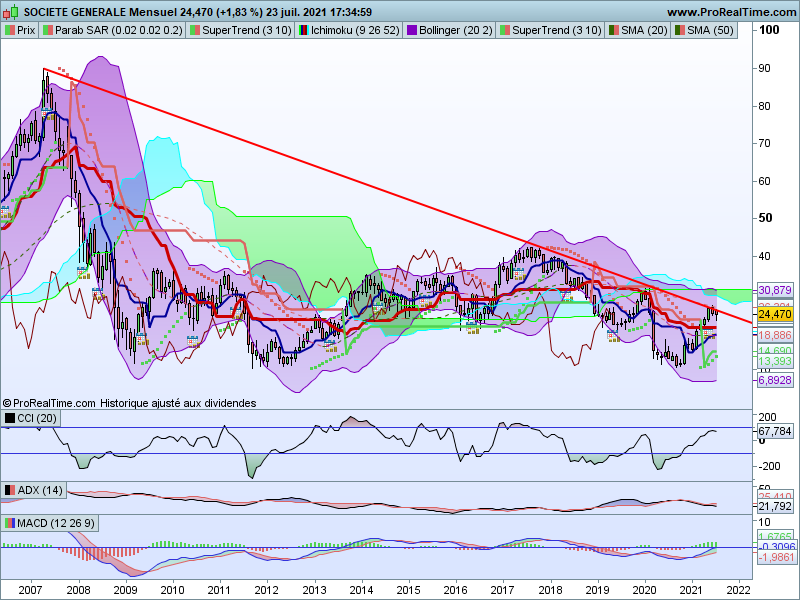Click the 2020 year label on time axis
Image resolution: width=800 pixels, height=600 pixels.
tap(644, 590)
